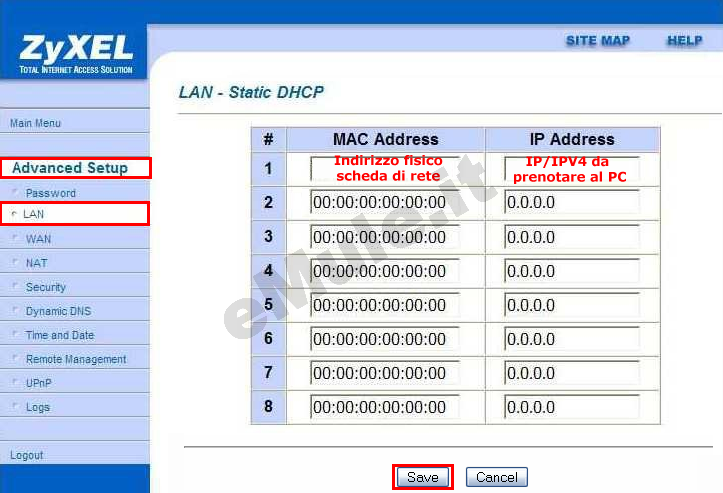This screenshot has width=723, height=493.
Task: Click the Logs item bullet icon
Action: (15, 406)
